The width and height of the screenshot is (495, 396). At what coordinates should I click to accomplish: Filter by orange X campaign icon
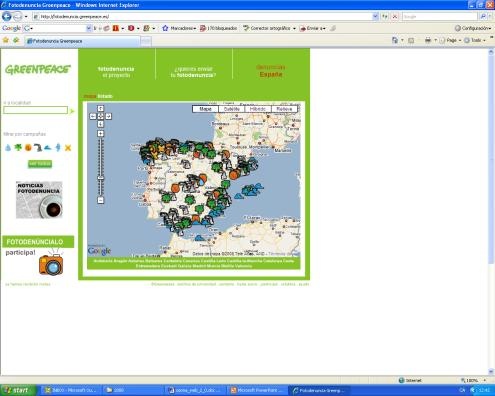[68, 148]
